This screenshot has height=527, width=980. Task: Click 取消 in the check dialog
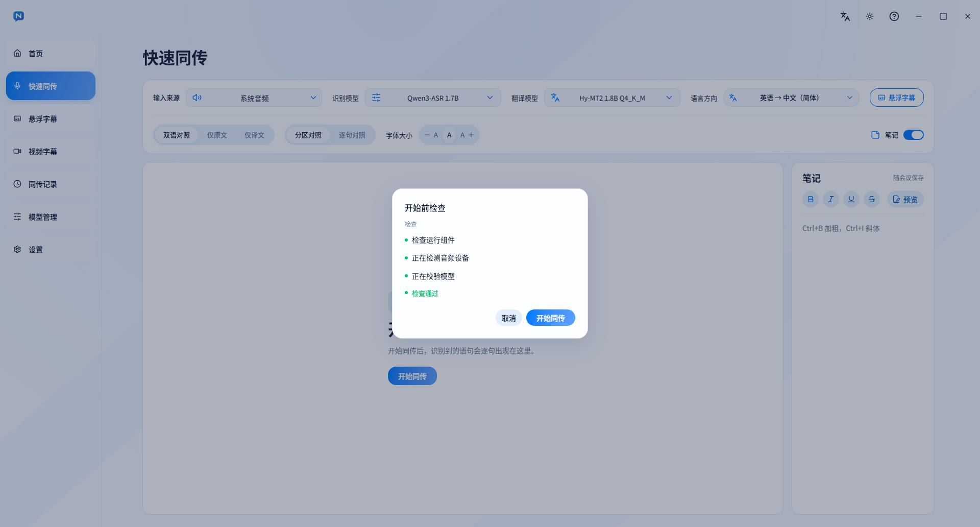509,318
